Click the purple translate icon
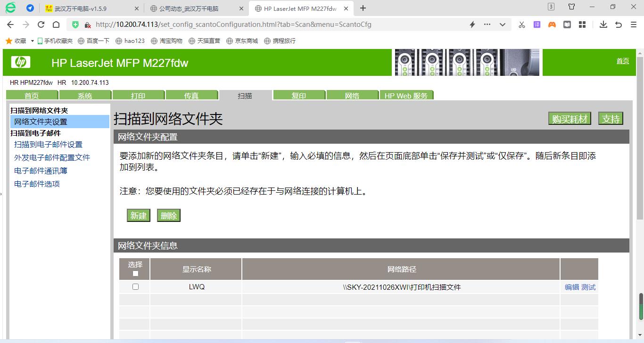 pos(537,24)
